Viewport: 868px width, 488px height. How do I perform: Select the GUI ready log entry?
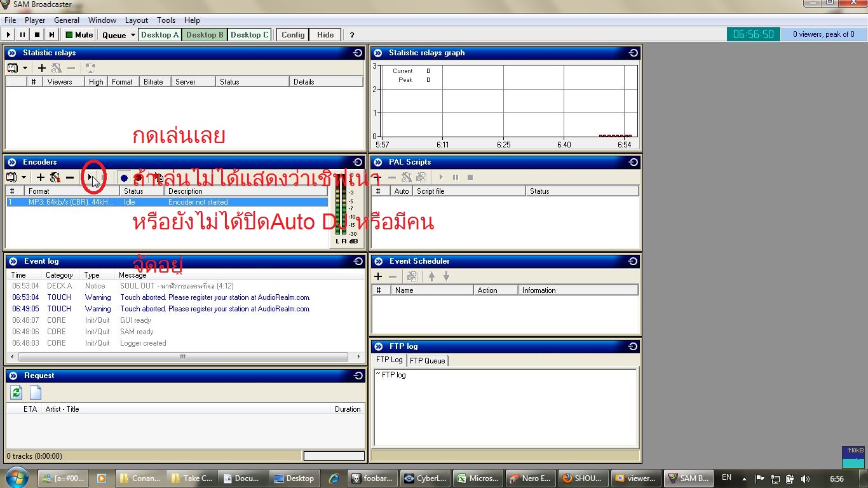(x=186, y=320)
